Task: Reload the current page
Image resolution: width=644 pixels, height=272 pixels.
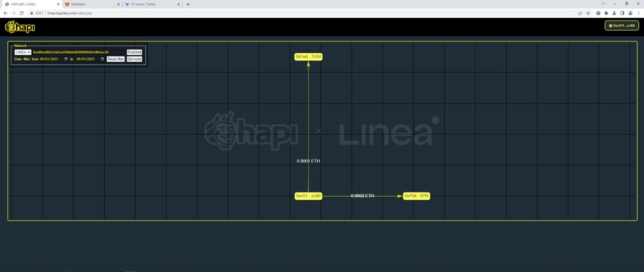Action: tap(21, 13)
